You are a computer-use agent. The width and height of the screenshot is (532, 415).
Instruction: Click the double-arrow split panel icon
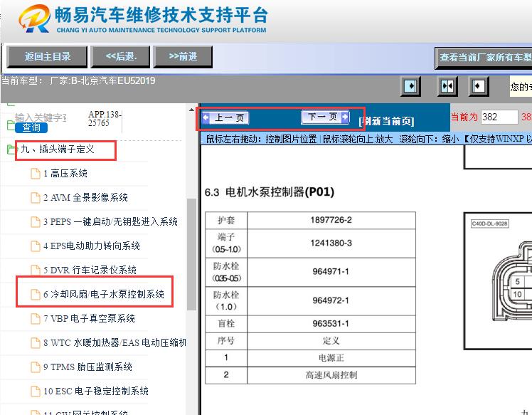447,86
